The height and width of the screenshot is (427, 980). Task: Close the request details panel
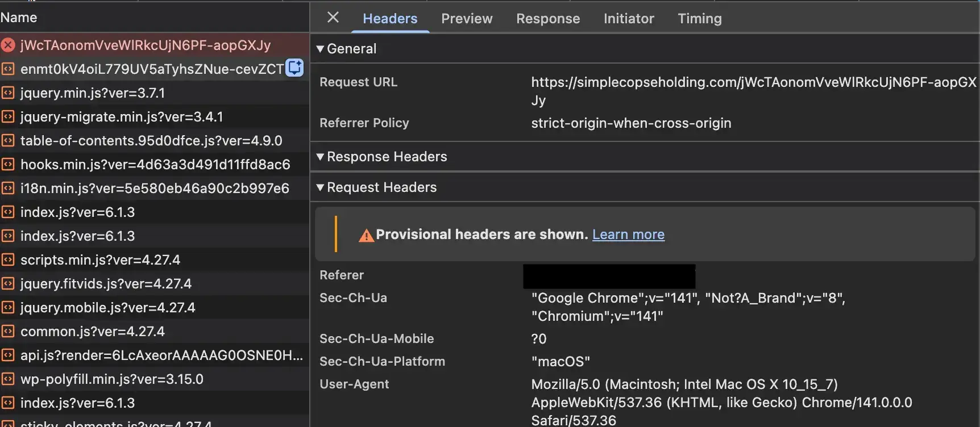click(x=333, y=18)
